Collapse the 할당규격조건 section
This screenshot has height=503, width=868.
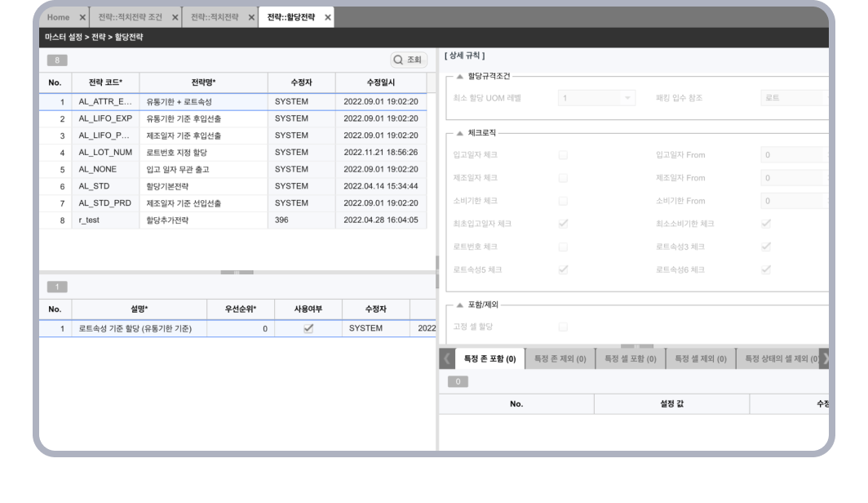coord(460,77)
